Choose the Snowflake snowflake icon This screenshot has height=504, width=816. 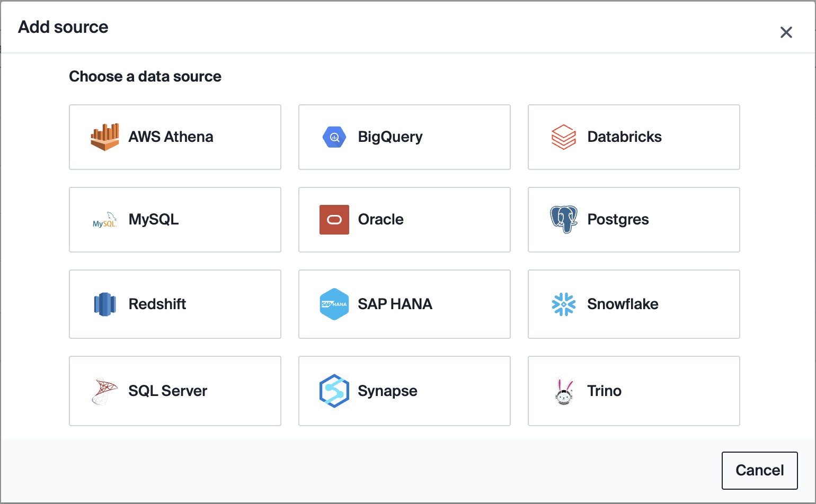point(564,304)
